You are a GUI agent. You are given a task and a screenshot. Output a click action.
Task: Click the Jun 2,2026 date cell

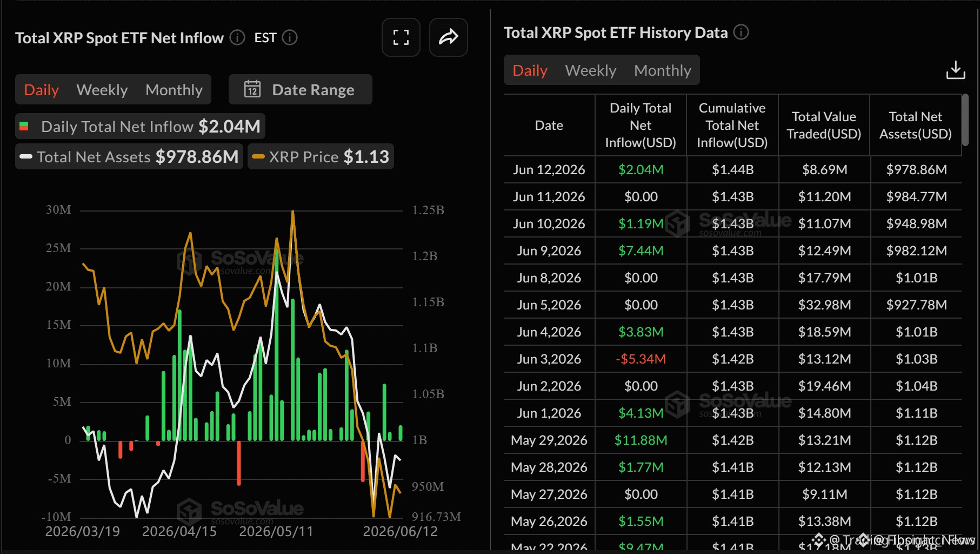coord(549,386)
